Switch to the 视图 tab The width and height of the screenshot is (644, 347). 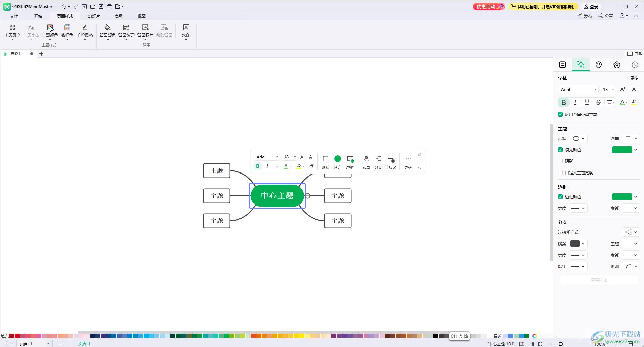pyautogui.click(x=142, y=16)
